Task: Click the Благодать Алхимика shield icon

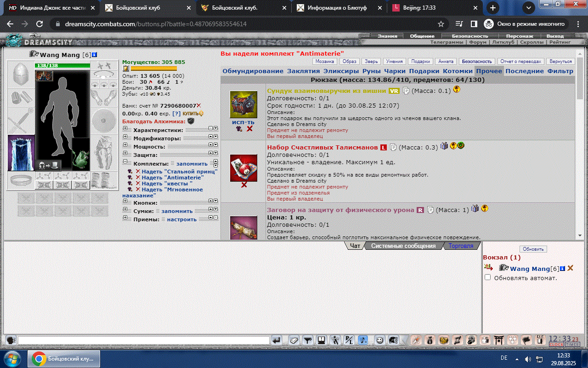Action: (x=191, y=121)
